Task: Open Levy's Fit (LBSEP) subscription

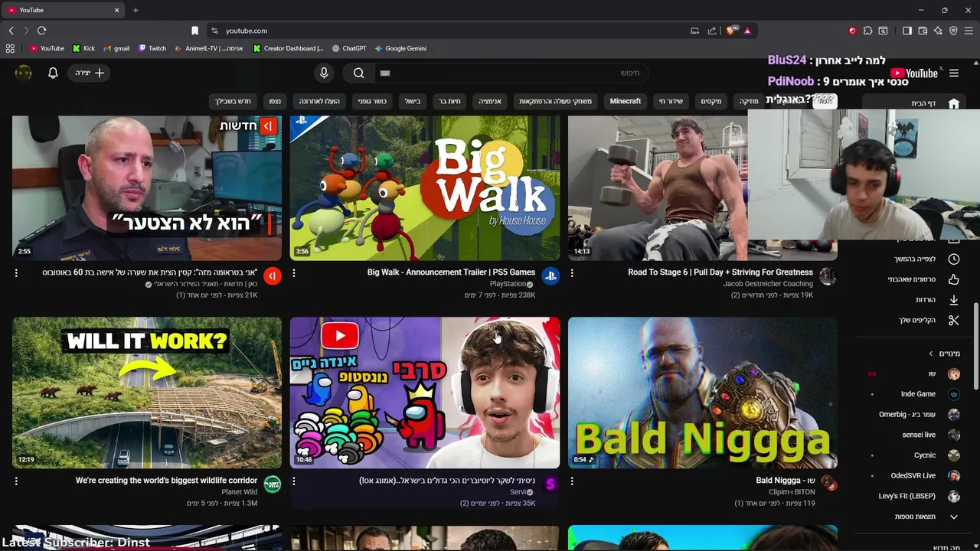Action: pyautogui.click(x=916, y=496)
